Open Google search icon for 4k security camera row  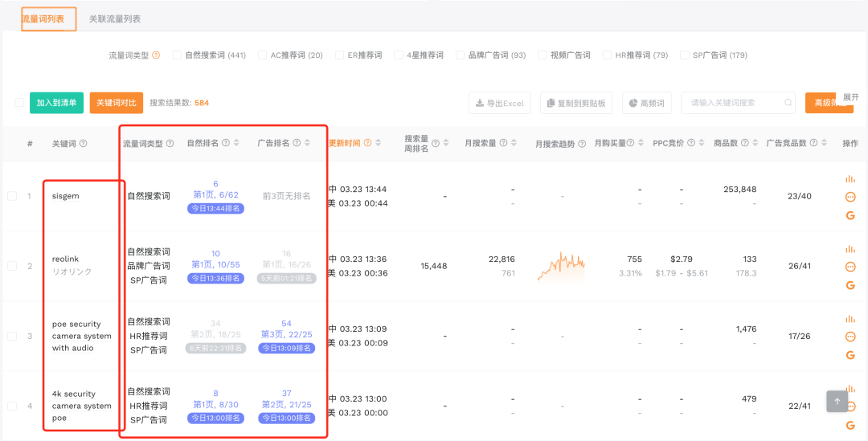[x=850, y=425]
